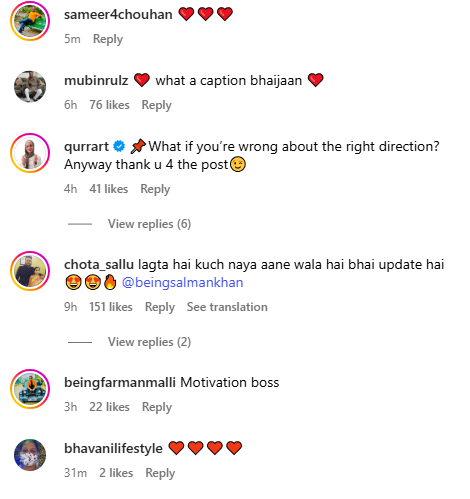Click the verified badge beside qurrart
Viewport: 470px width, 499px height.
pos(119,146)
